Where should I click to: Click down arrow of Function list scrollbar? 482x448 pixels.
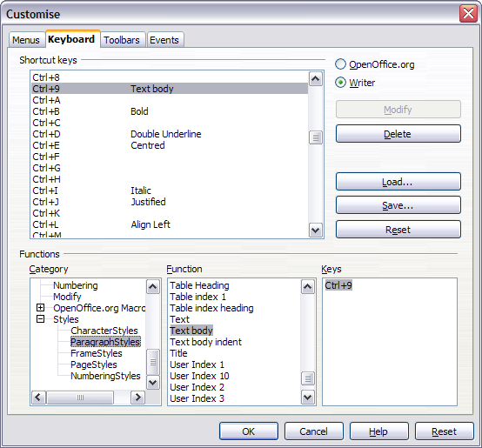308,398
